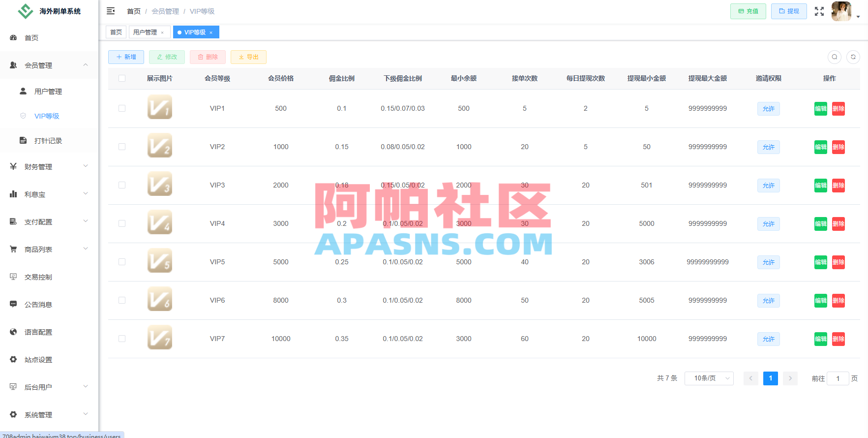Click 编辑 for the VIP3 row
Image resolution: width=868 pixels, height=438 pixels.
click(821, 186)
